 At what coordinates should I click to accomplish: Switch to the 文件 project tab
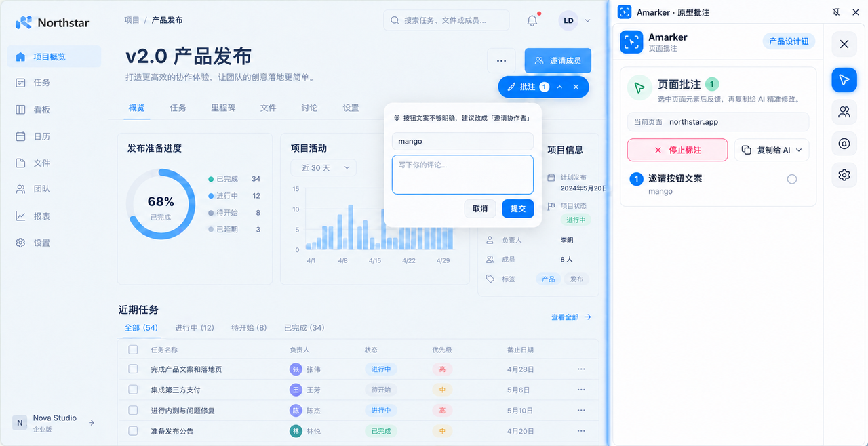point(268,108)
